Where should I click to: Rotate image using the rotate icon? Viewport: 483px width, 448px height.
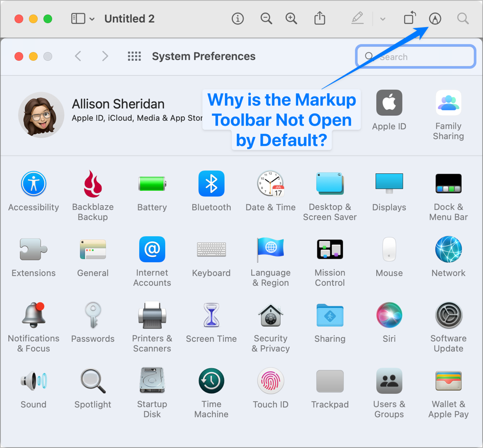click(409, 19)
